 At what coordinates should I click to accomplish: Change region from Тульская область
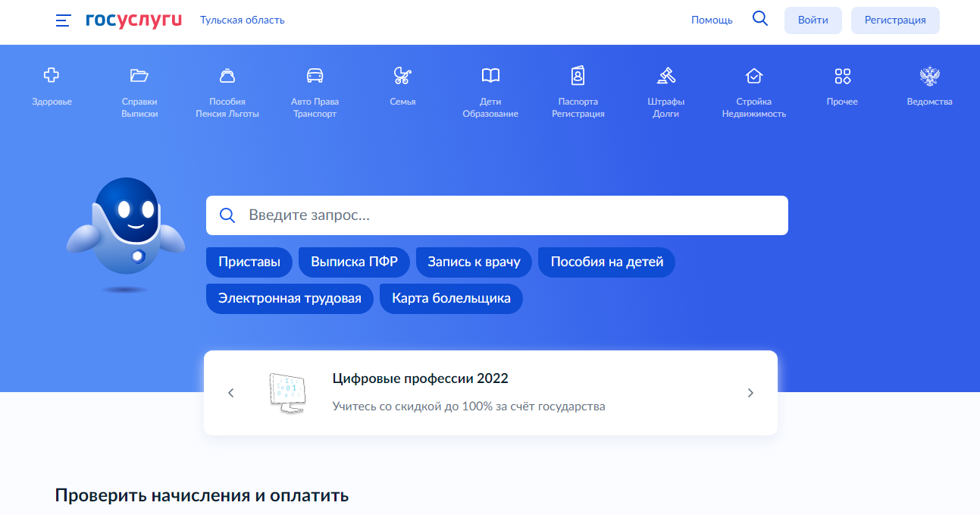tap(241, 19)
